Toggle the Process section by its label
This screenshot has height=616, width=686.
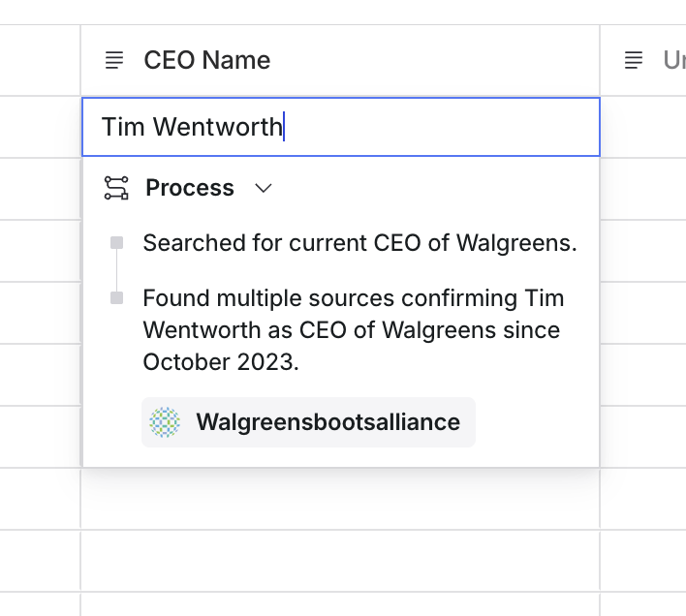click(190, 188)
